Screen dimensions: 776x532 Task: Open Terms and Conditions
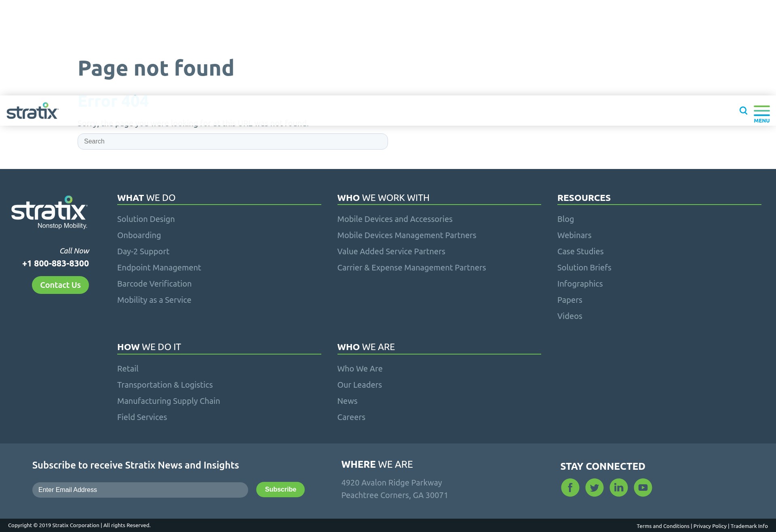[x=663, y=526]
